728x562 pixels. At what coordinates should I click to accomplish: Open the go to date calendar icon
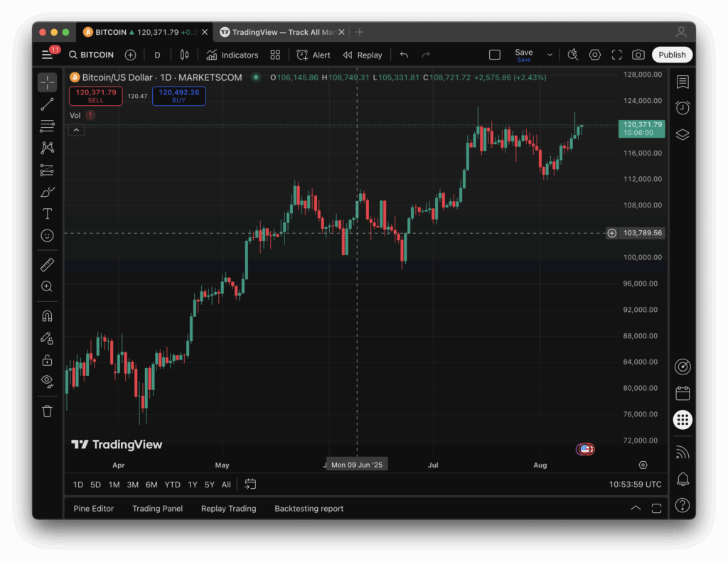tap(250, 485)
